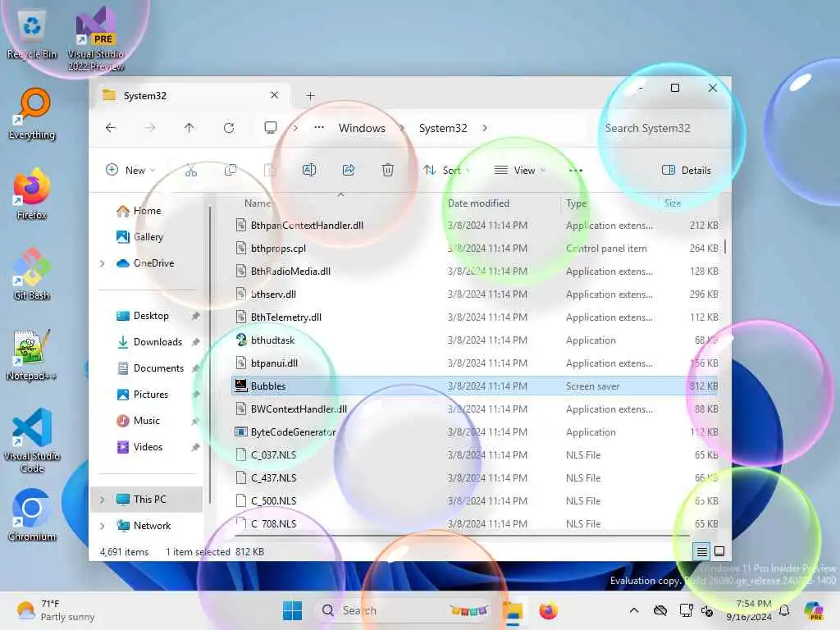Open Music in navigation pane
The height and width of the screenshot is (630, 840).
pos(138,421)
